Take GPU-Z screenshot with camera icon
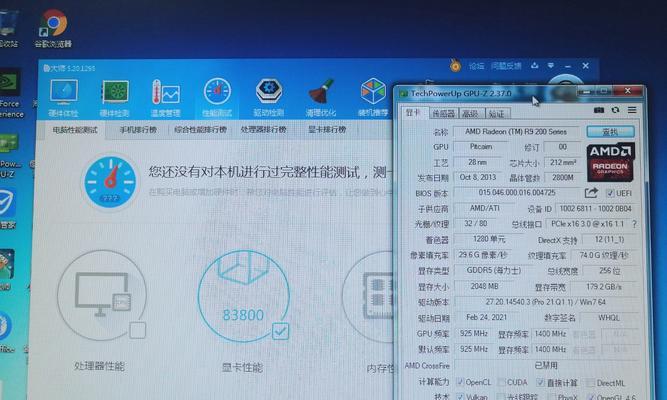This screenshot has height=400, width=667. [599, 110]
